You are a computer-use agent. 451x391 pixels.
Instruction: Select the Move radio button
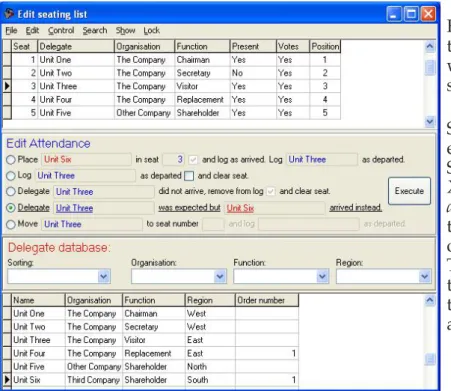[11, 224]
